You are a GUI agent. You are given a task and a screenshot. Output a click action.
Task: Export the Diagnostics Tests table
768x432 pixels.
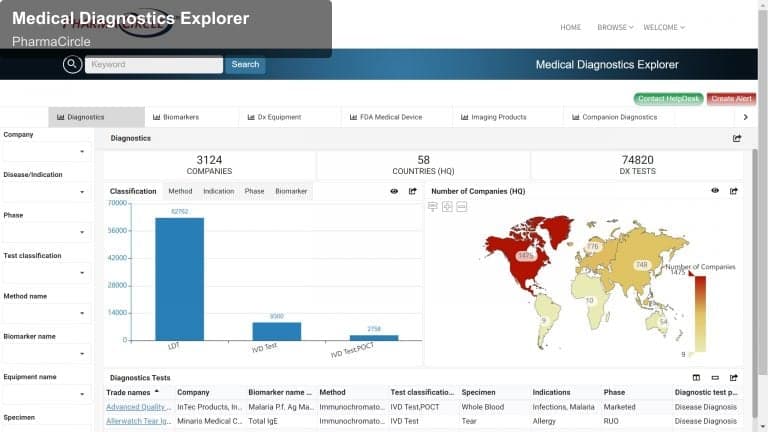click(733, 378)
